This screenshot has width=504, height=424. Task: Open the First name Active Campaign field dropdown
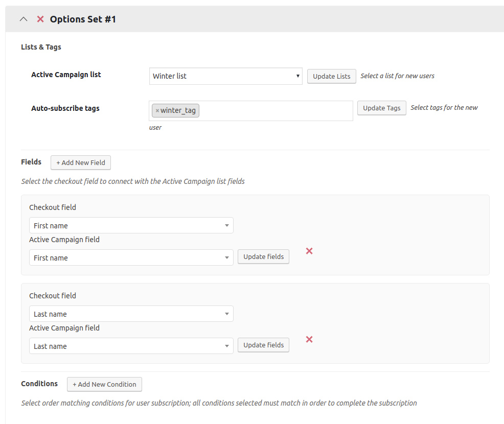click(x=131, y=257)
